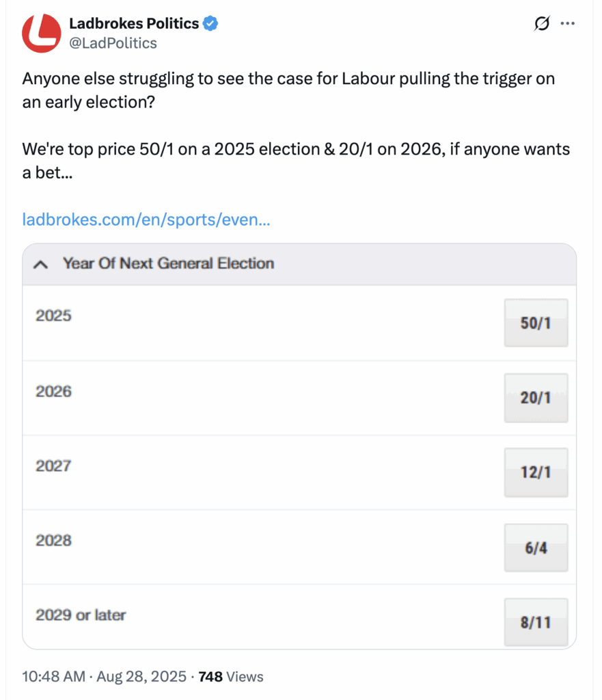Image resolution: width=602 pixels, height=700 pixels.
Task: Click the 2028 row label
Action: coord(53,540)
